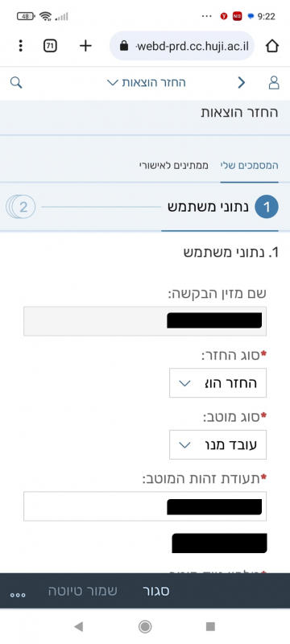
Task: Open the user profile icon
Action: tap(274, 83)
